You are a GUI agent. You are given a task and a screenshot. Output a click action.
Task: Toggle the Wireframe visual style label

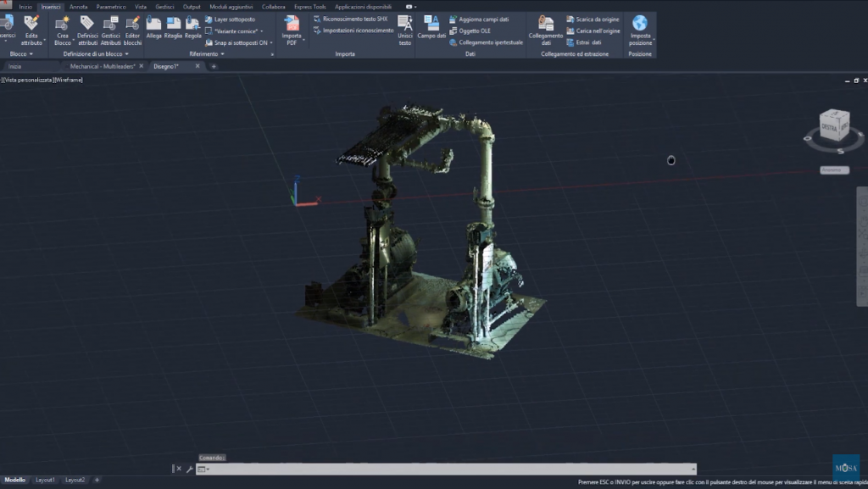(69, 80)
